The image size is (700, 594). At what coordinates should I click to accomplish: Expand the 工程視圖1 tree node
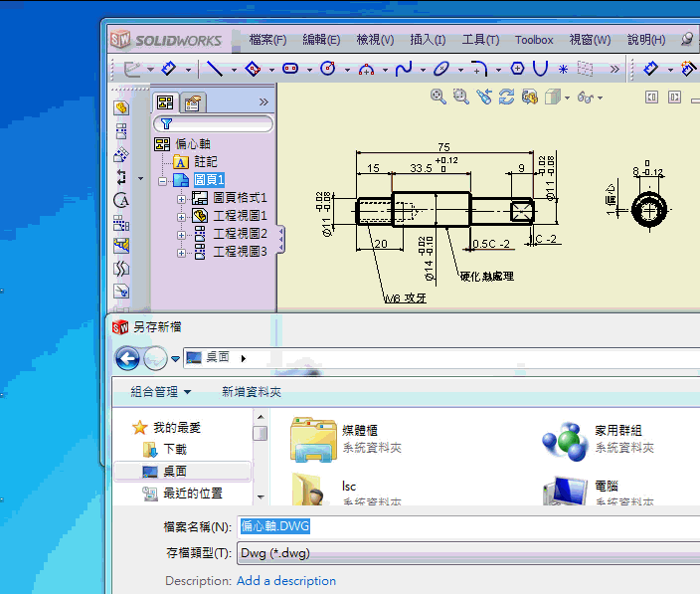point(181,217)
